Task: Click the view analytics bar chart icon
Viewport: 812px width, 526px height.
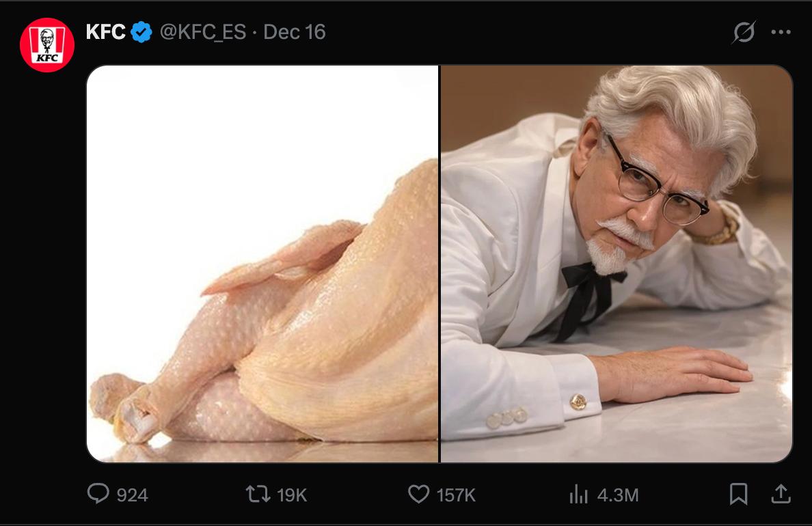Action: coord(578,494)
